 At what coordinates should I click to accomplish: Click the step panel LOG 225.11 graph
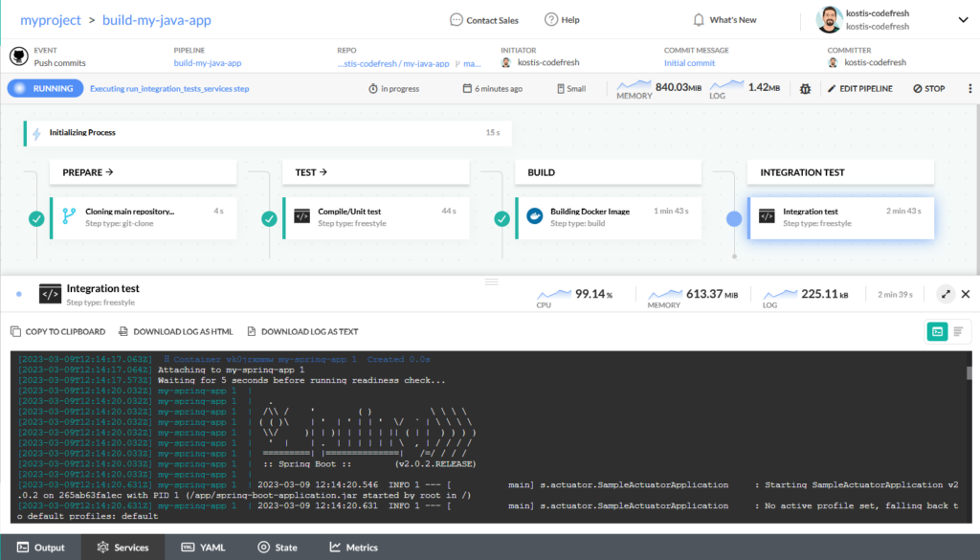point(780,294)
